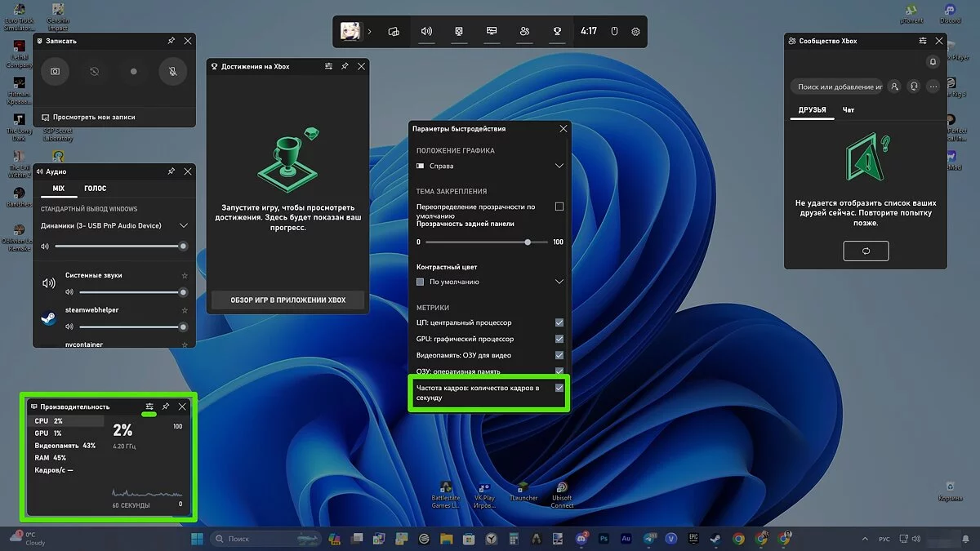Open Просмотреть мои записи link
This screenshot has width=980, height=551.
click(x=88, y=118)
